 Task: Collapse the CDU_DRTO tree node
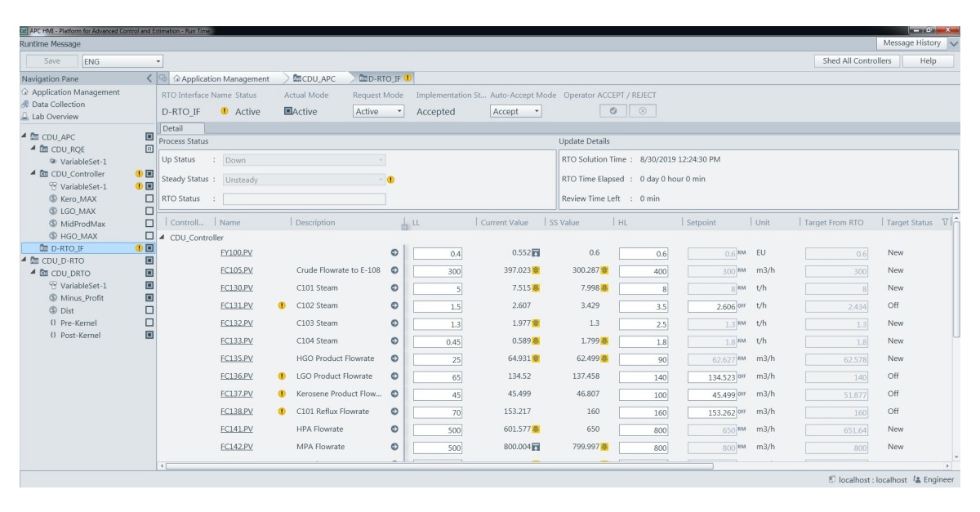pyautogui.click(x=33, y=273)
